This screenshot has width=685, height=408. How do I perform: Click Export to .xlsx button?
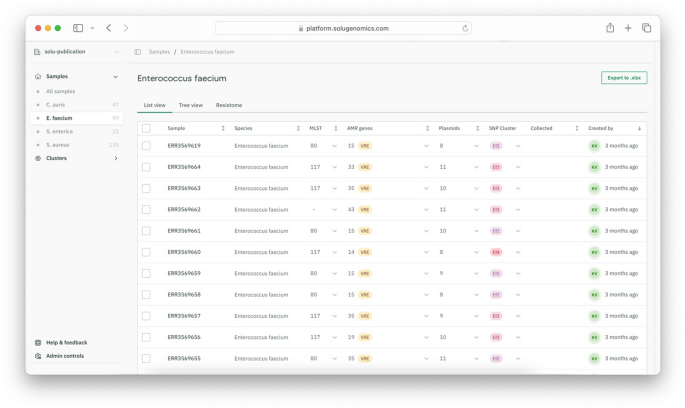(624, 78)
